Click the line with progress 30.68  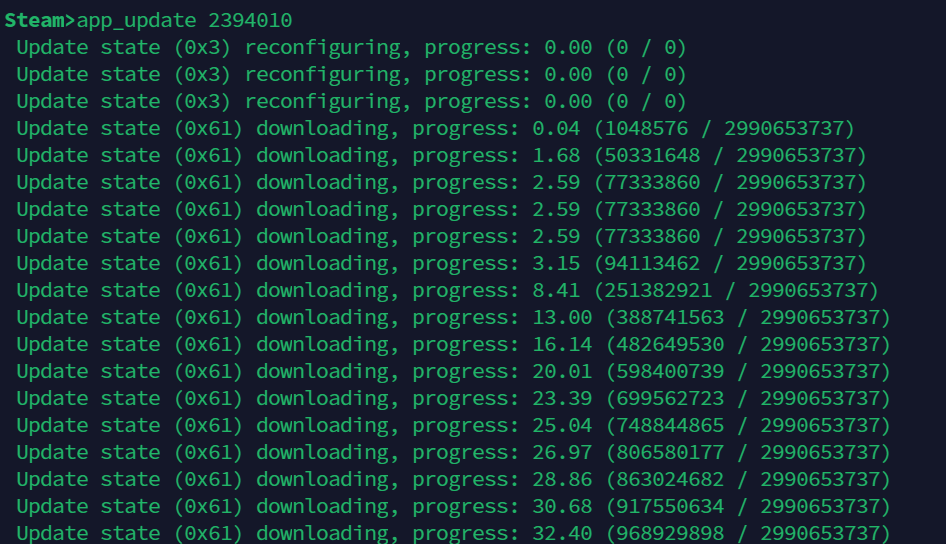click(x=454, y=507)
